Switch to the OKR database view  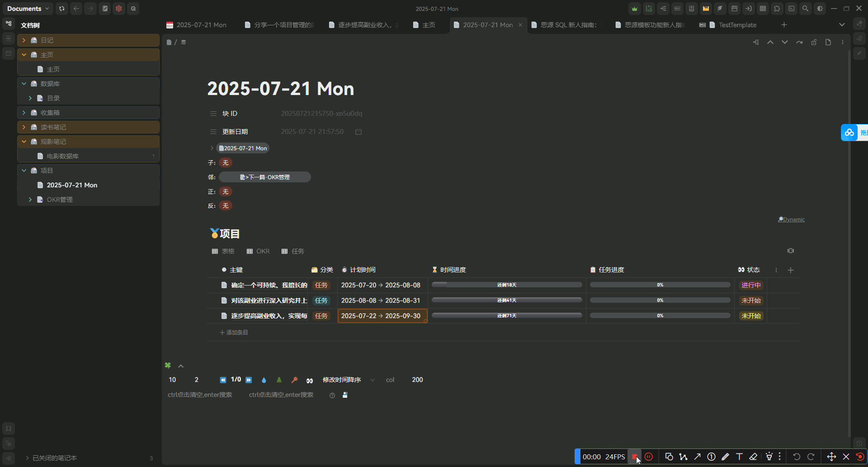click(x=258, y=251)
